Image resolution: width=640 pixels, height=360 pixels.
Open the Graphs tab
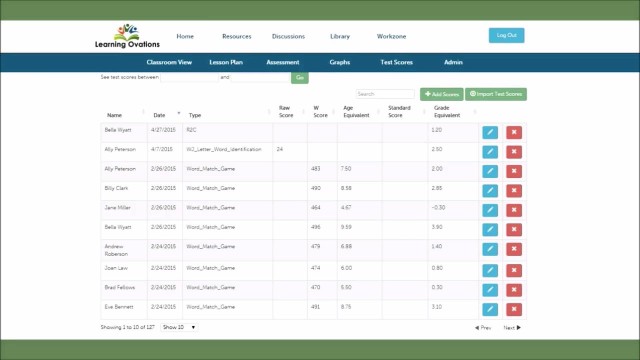pos(340,62)
